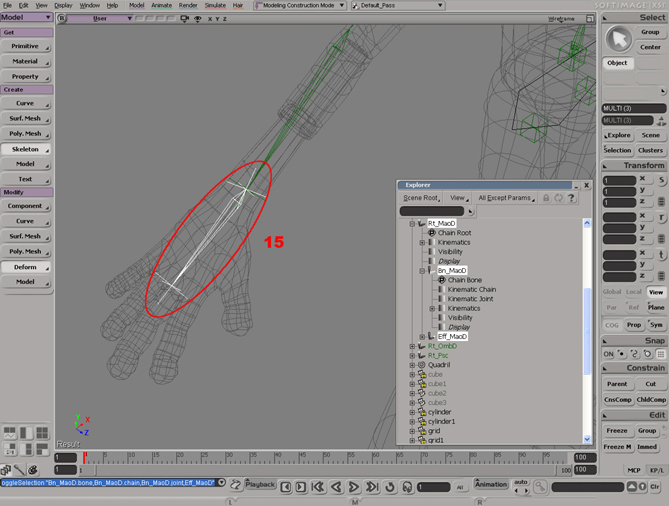Click the lock icon in Explorer toolbar
669x506 pixels.
[x=546, y=198]
